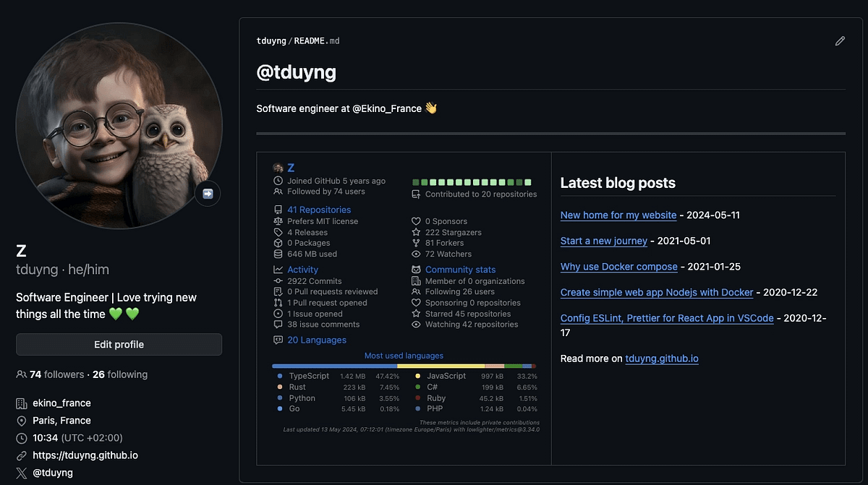The height and width of the screenshot is (485, 868).
Task: Click the graph icon beside Activity heading
Action: [x=278, y=269]
